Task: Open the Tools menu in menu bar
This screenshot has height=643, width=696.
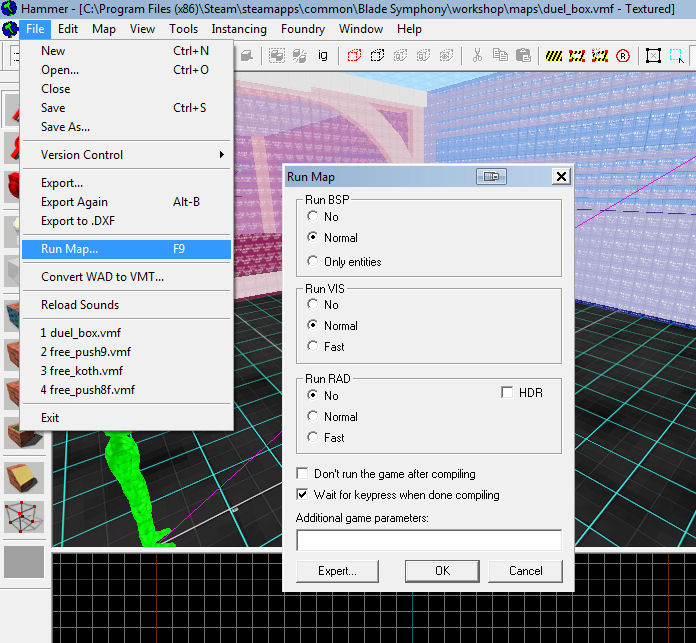Action: pos(183,29)
